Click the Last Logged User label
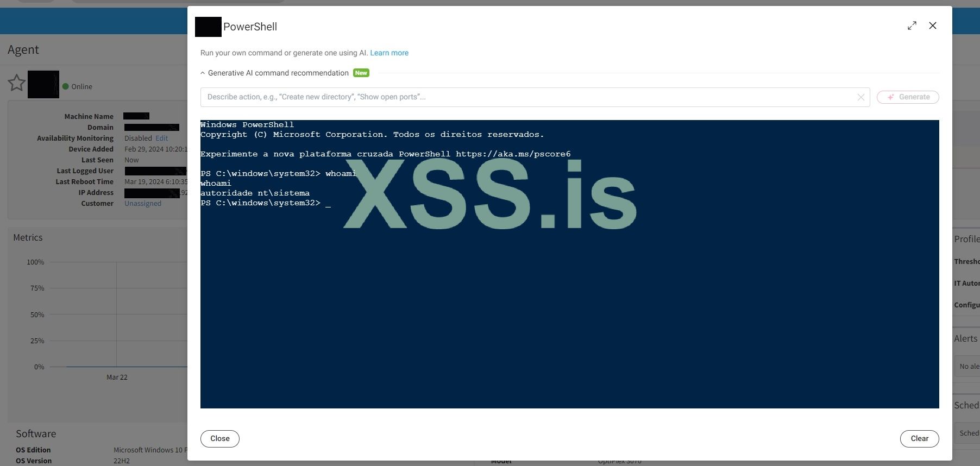Viewport: 980px width, 466px height. coord(85,171)
